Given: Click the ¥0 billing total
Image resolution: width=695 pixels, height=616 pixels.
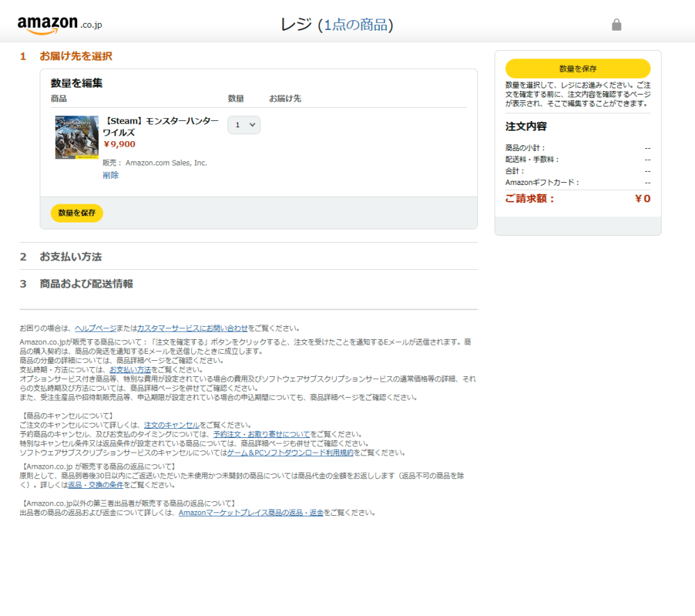Looking at the screenshot, I should coord(642,199).
